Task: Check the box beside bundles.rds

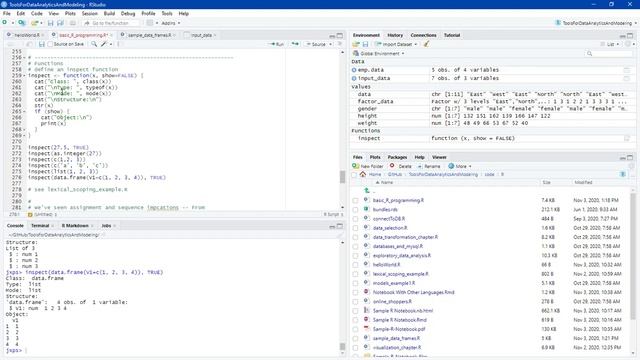Action: pyautogui.click(x=355, y=210)
